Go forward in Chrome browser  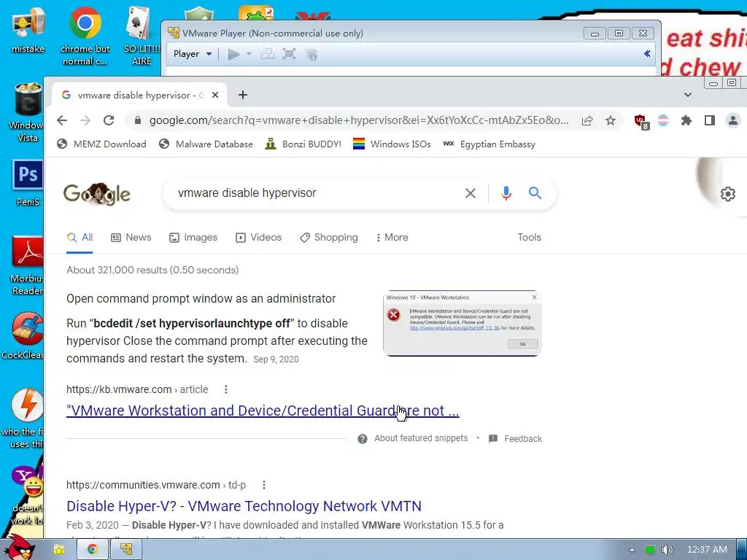tap(85, 120)
